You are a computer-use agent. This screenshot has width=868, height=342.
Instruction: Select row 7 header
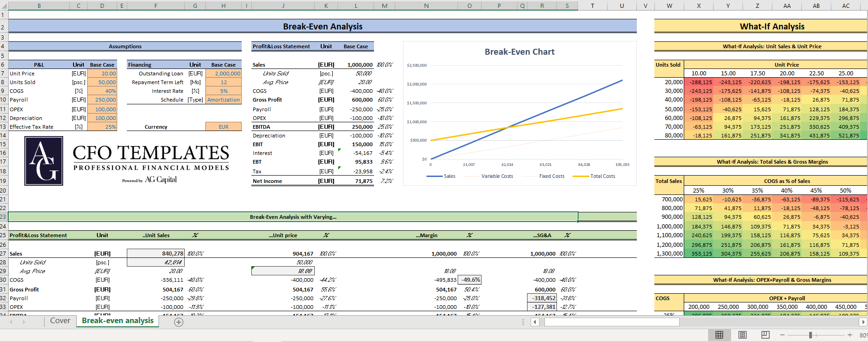coord(4,74)
